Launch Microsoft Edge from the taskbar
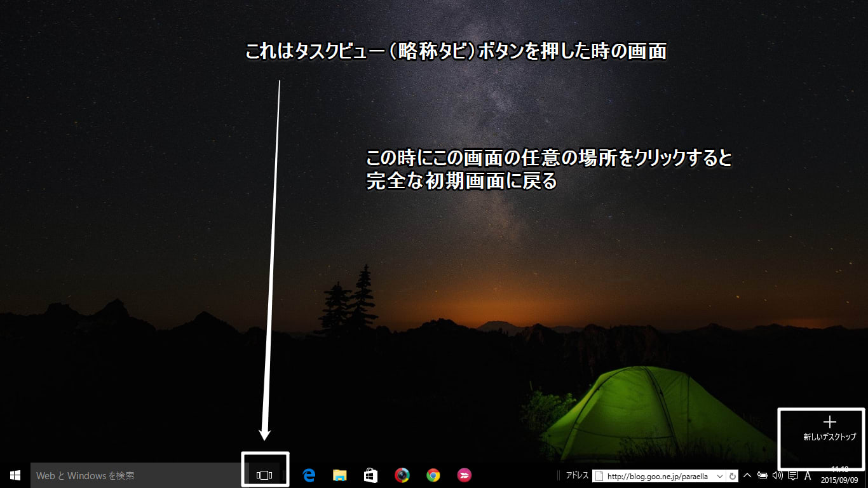The image size is (868, 488). (x=309, y=475)
